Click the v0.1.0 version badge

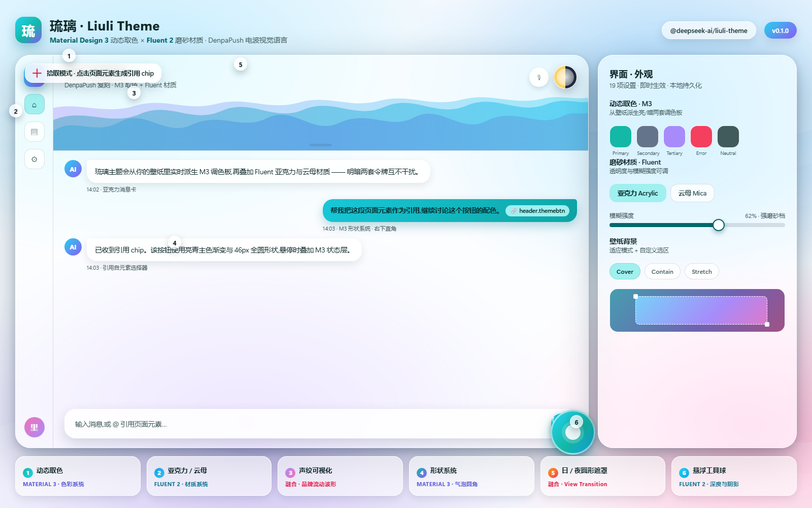pyautogui.click(x=780, y=30)
